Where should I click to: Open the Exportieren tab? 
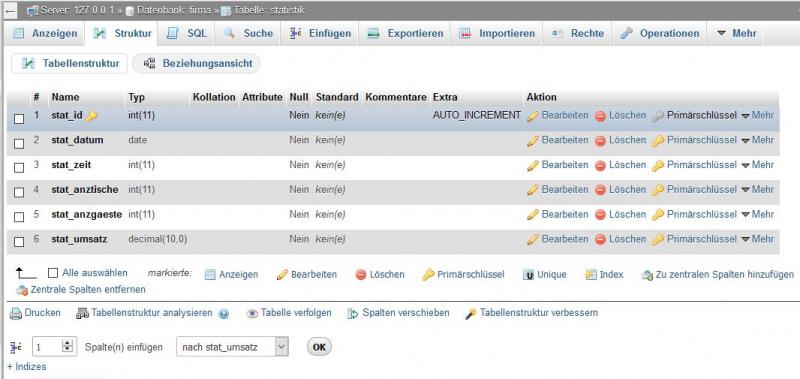click(x=406, y=33)
